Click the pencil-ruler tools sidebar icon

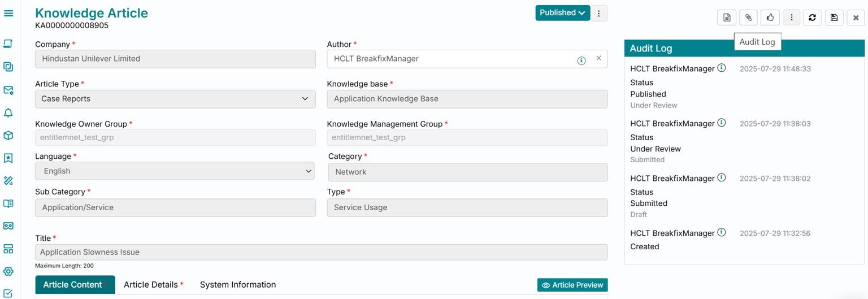[8, 181]
